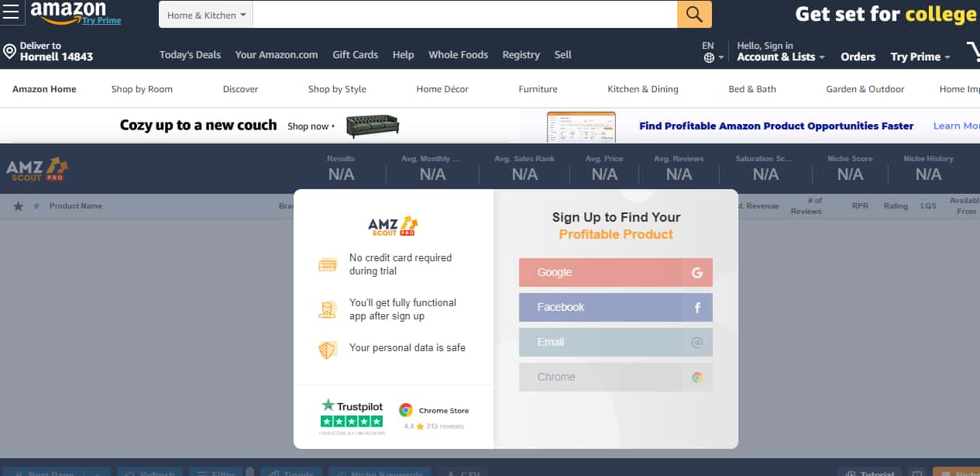Image resolution: width=980 pixels, height=476 pixels.
Task: Click the star icon in the table header
Action: pyautogui.click(x=18, y=206)
